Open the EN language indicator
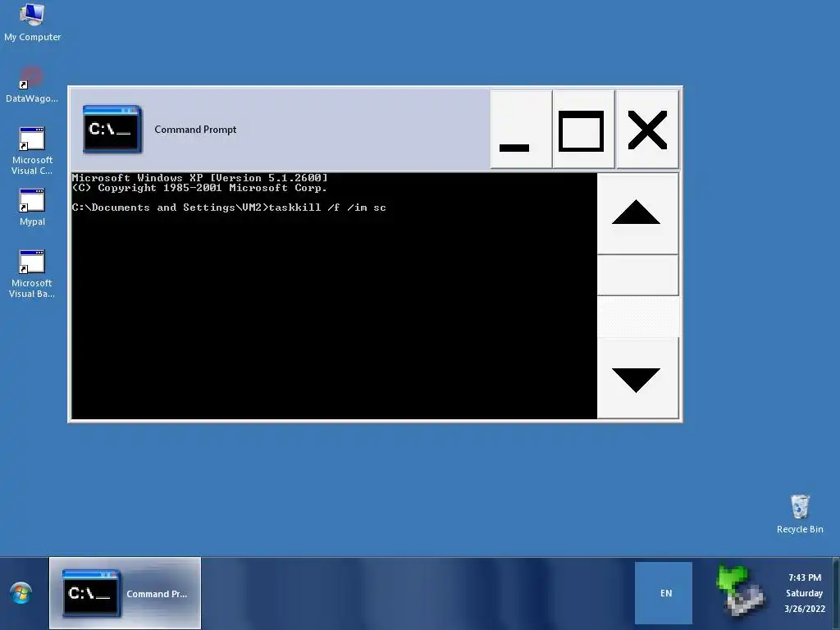Screen dimensions: 840x630 pos(664,593)
